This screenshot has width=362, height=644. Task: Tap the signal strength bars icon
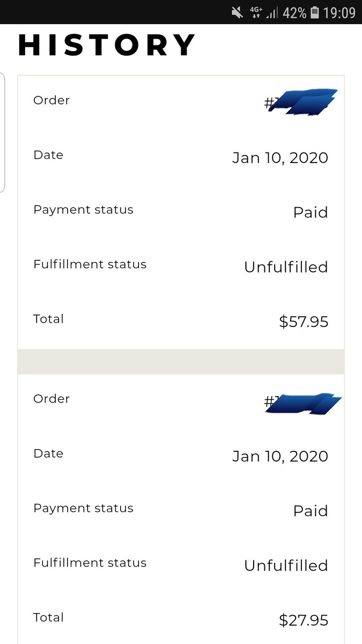coord(272,12)
